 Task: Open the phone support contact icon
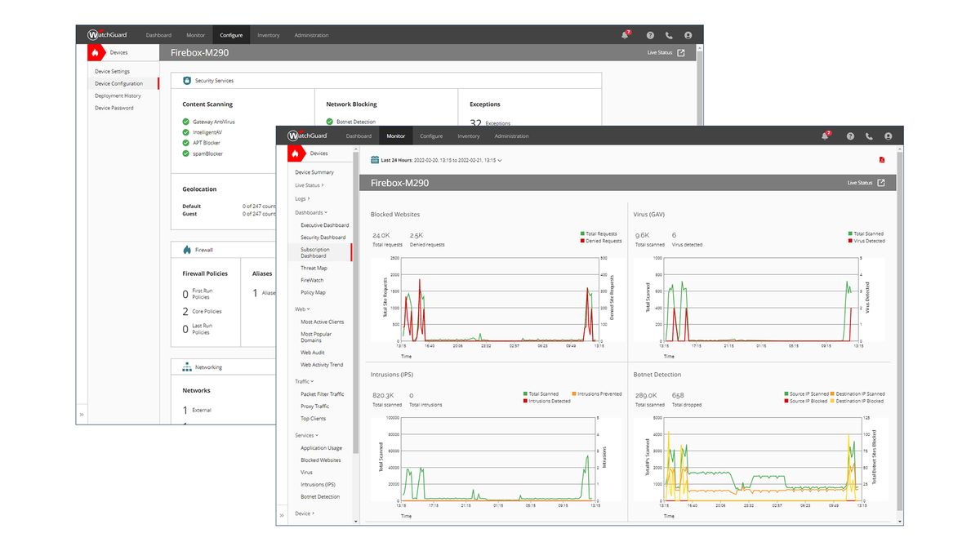pos(868,136)
